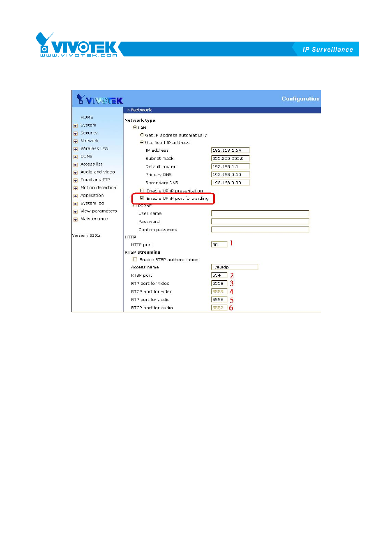Open the Maintenance page
The image size is (392, 555).
click(x=94, y=219)
